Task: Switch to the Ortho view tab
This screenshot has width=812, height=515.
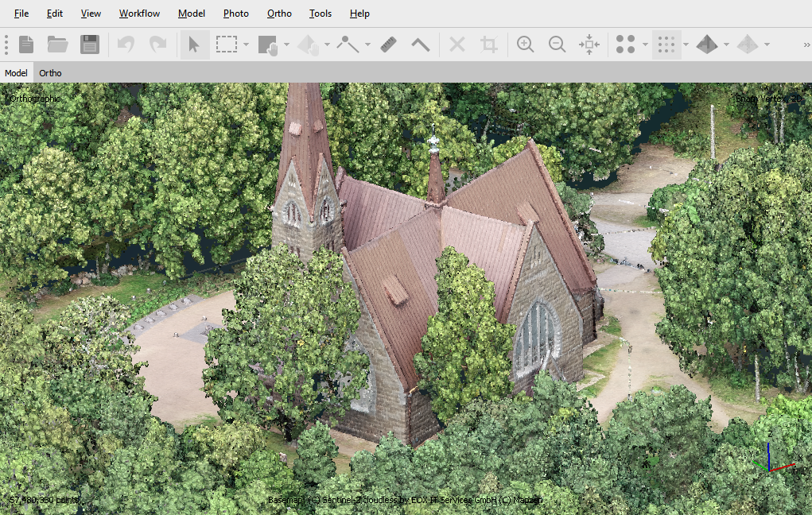Action: click(50, 73)
